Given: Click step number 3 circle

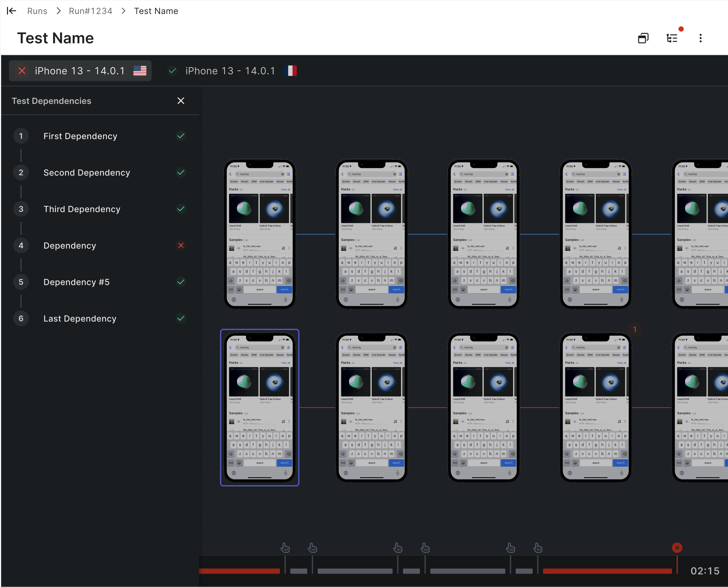Looking at the screenshot, I should click(21, 209).
